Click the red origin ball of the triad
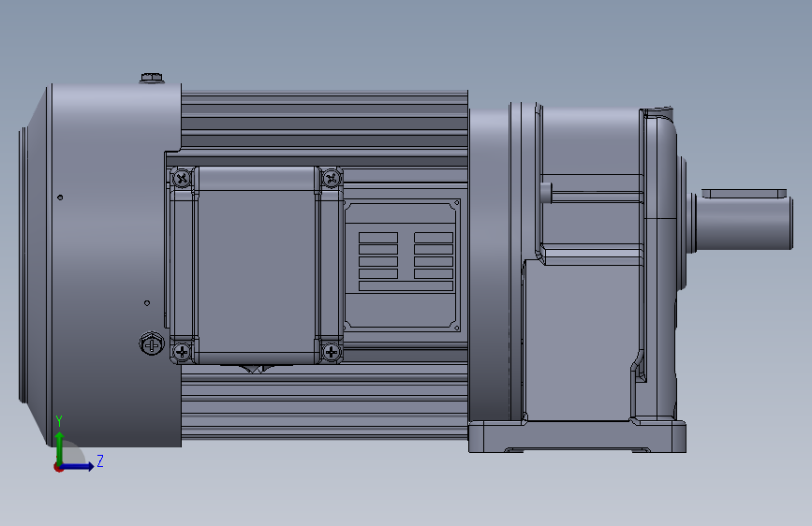This screenshot has height=526, width=812. (58, 467)
